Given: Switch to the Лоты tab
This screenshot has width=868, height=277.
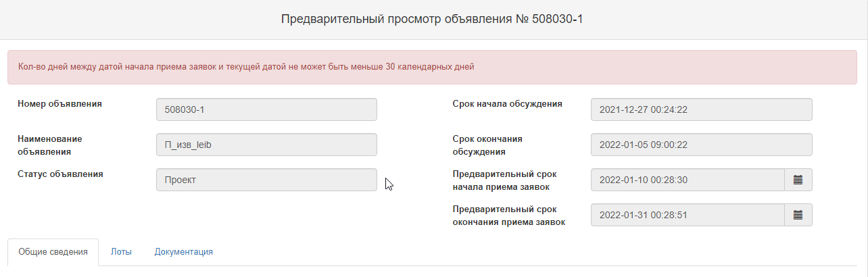Looking at the screenshot, I should click(121, 251).
